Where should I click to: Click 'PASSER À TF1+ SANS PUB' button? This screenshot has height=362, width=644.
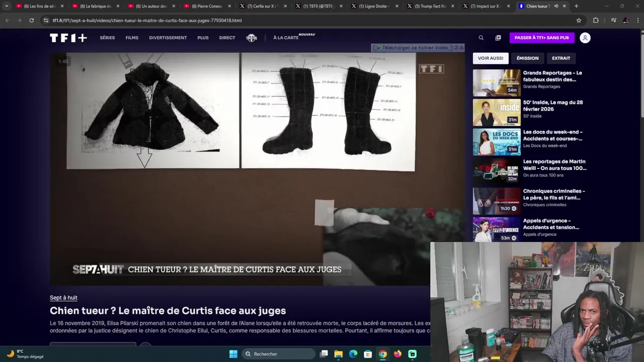tap(541, 38)
